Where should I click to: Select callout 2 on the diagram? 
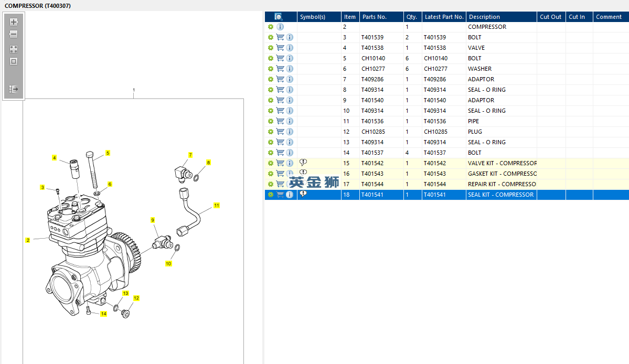(x=28, y=241)
